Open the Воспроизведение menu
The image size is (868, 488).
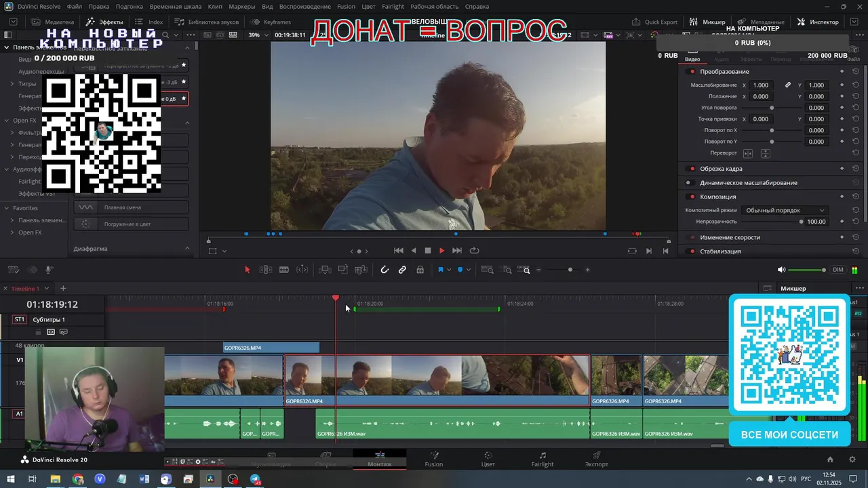(305, 7)
